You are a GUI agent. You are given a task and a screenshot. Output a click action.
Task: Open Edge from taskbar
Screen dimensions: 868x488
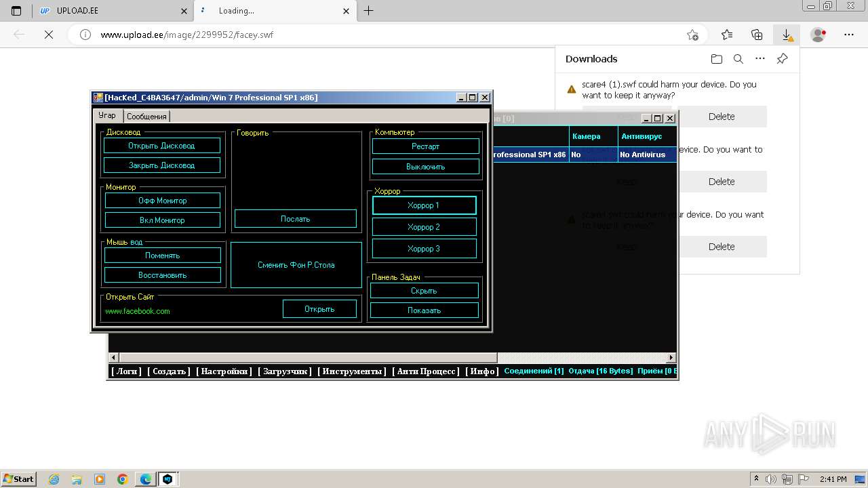(146, 479)
